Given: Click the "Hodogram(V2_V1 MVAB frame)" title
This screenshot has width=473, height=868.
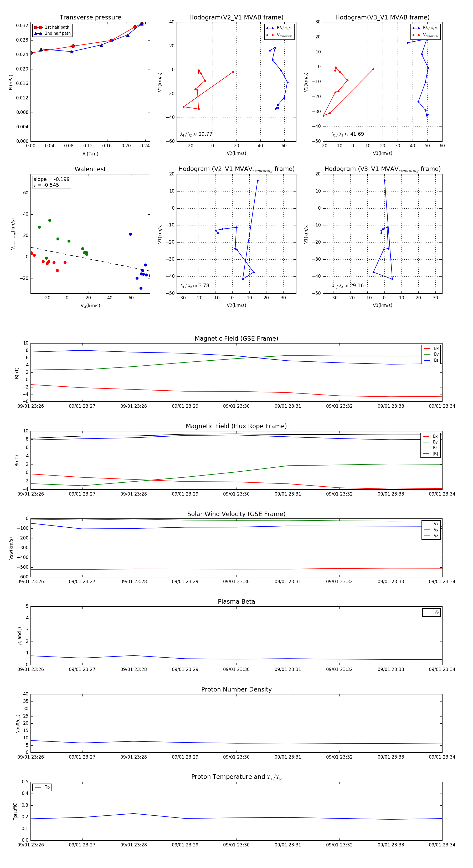Looking at the screenshot, I should click(236, 18).
